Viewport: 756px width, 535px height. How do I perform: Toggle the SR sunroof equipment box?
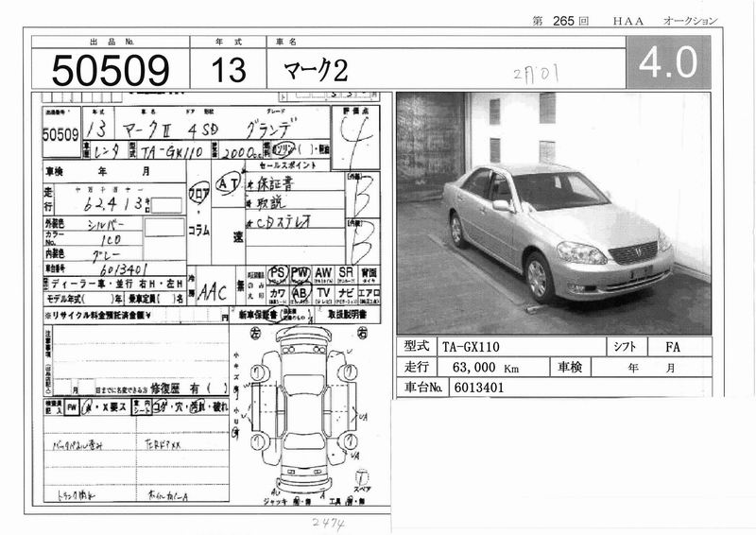346,275
